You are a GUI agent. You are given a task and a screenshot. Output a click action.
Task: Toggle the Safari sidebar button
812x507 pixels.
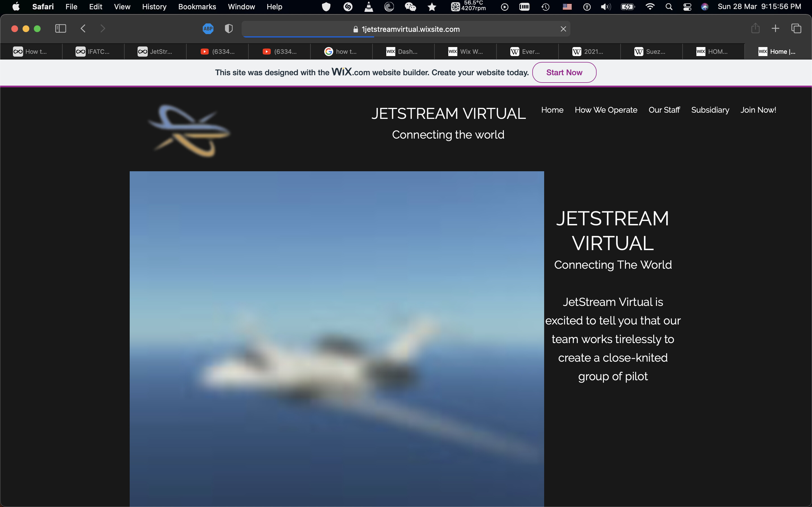coord(60,28)
